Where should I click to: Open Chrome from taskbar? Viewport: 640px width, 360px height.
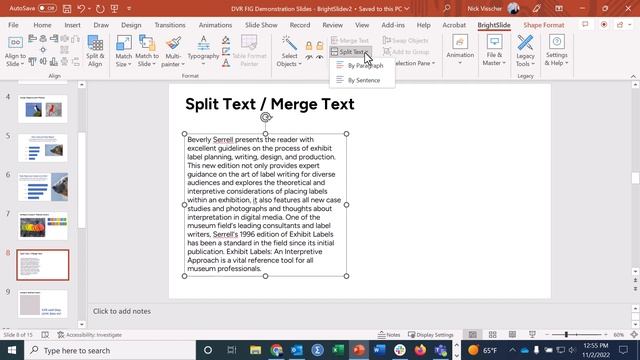[276, 350]
